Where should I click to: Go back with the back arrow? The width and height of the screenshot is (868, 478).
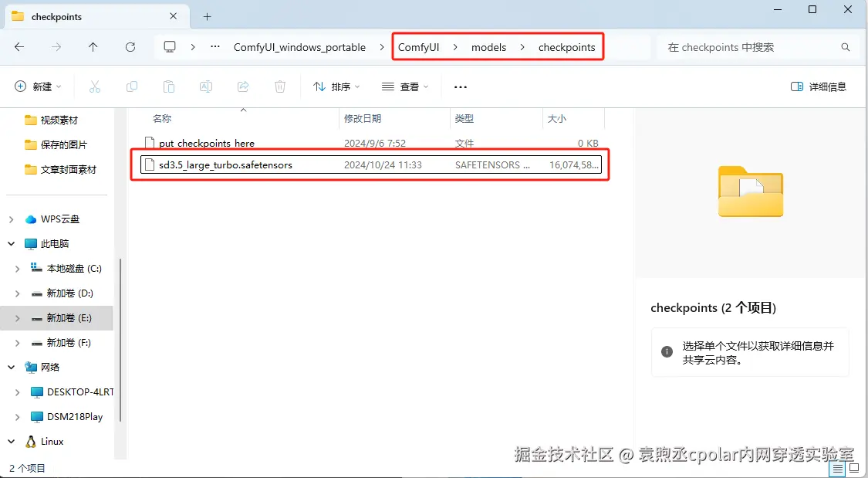coord(19,47)
